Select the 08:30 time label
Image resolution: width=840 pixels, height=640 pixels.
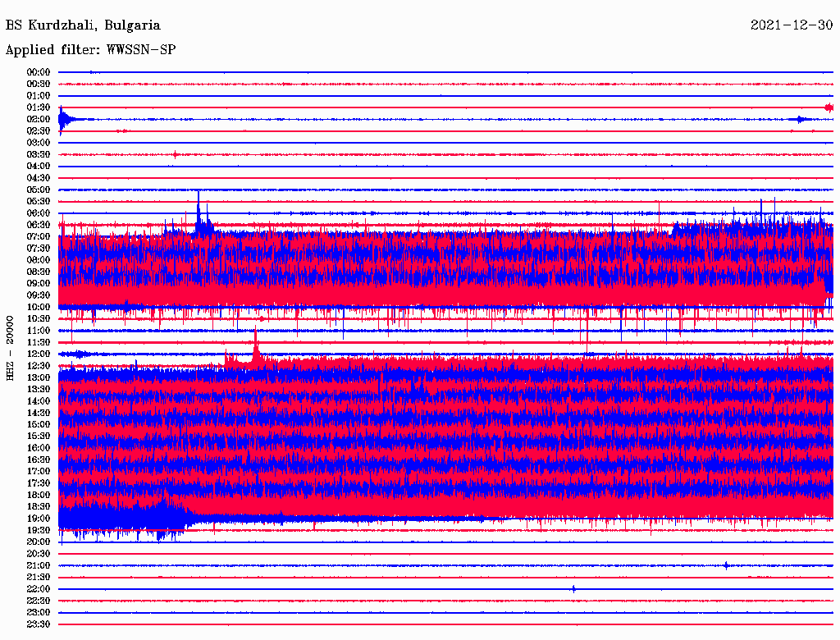click(x=39, y=272)
